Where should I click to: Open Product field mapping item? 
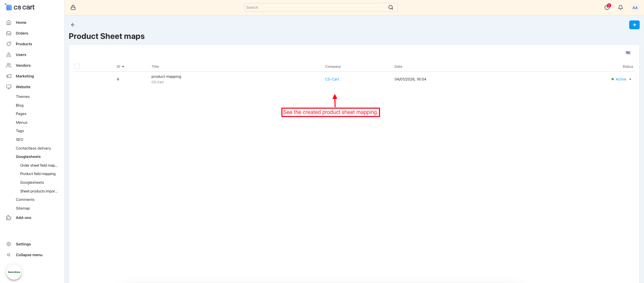tap(38, 174)
